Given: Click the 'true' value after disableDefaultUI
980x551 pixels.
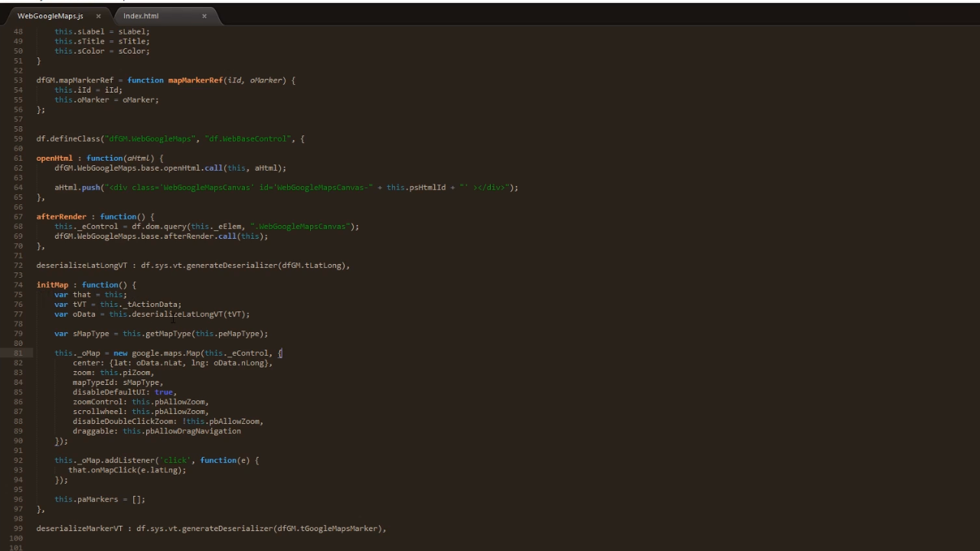Looking at the screenshot, I should click(x=163, y=392).
